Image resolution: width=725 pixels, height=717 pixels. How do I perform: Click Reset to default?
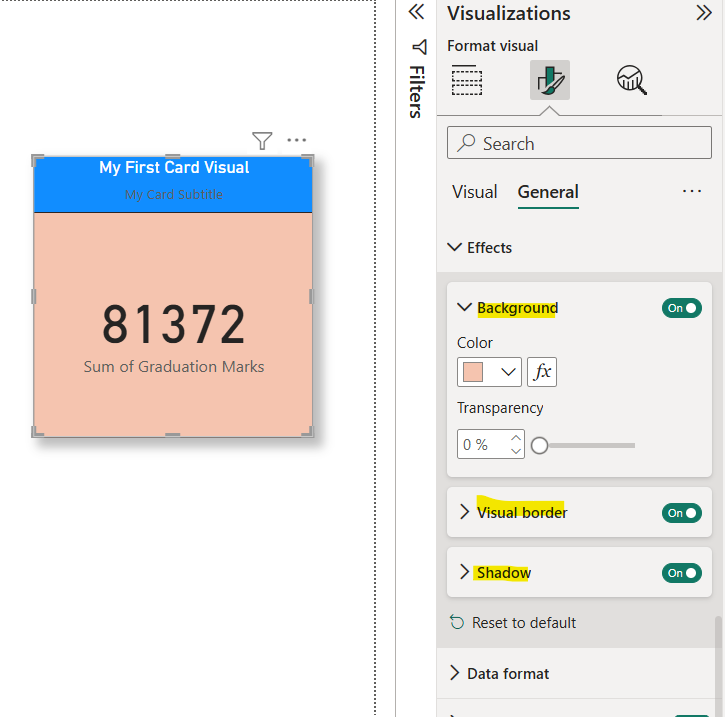(524, 623)
